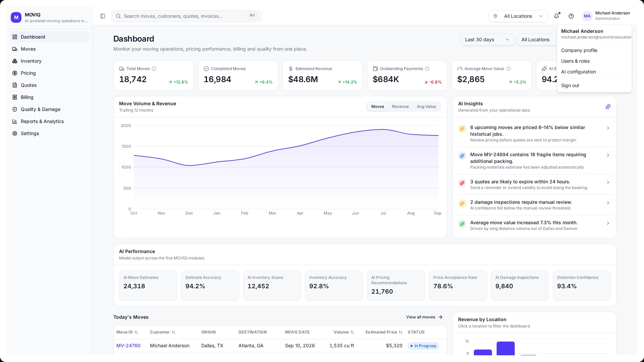Sort by Estimated Price icon
Image resolution: width=644 pixels, height=362 pixels.
coord(400,332)
